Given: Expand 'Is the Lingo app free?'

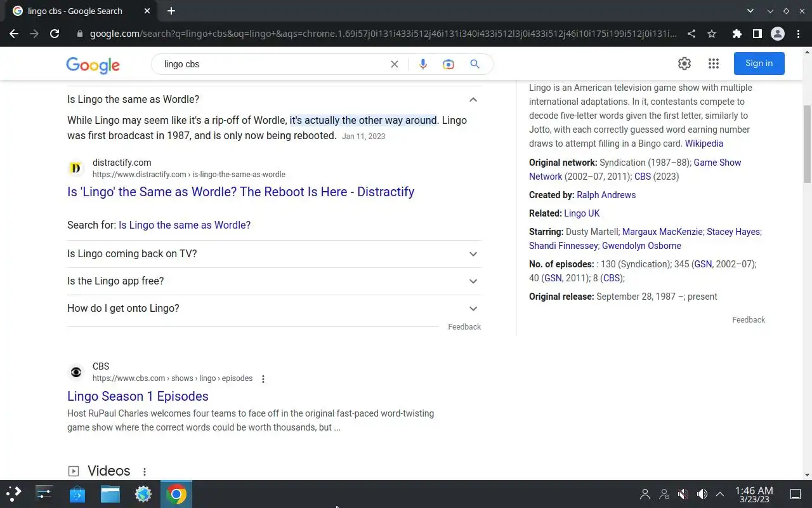Looking at the screenshot, I should point(273,281).
